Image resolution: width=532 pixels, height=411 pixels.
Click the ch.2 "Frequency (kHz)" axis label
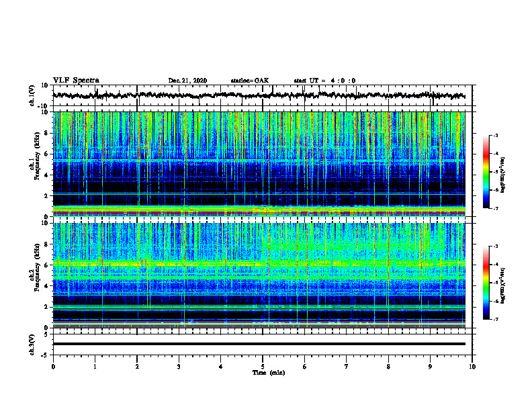pyautogui.click(x=37, y=267)
